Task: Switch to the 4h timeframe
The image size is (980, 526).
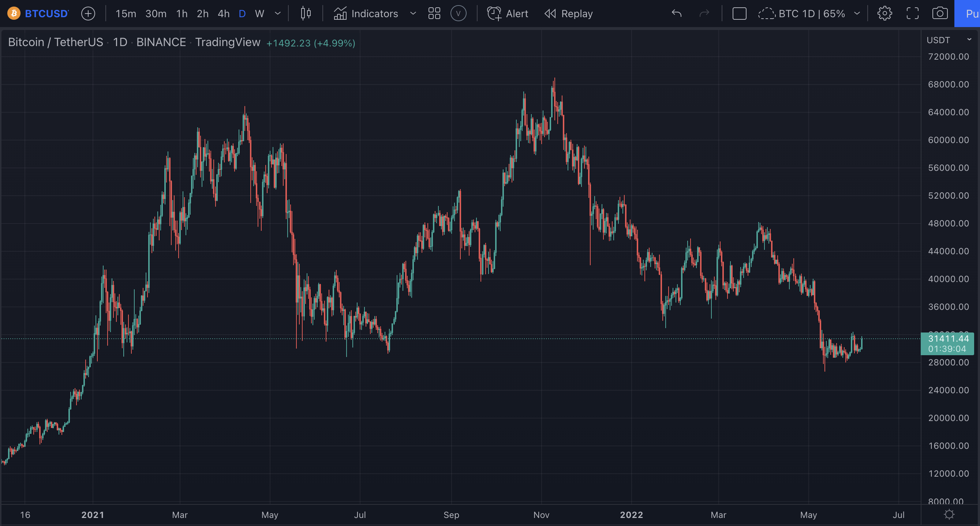Action: click(x=224, y=14)
